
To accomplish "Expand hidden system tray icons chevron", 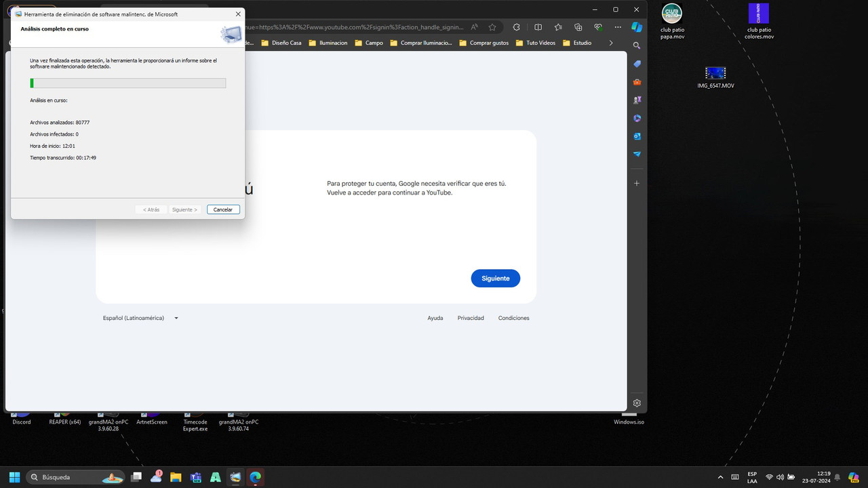I will 720,477.
